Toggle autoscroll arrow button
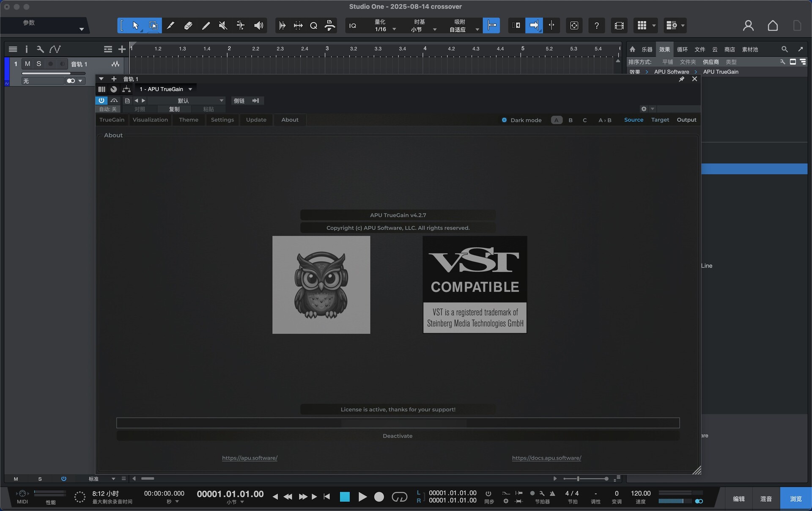The width and height of the screenshot is (812, 511). [534, 26]
